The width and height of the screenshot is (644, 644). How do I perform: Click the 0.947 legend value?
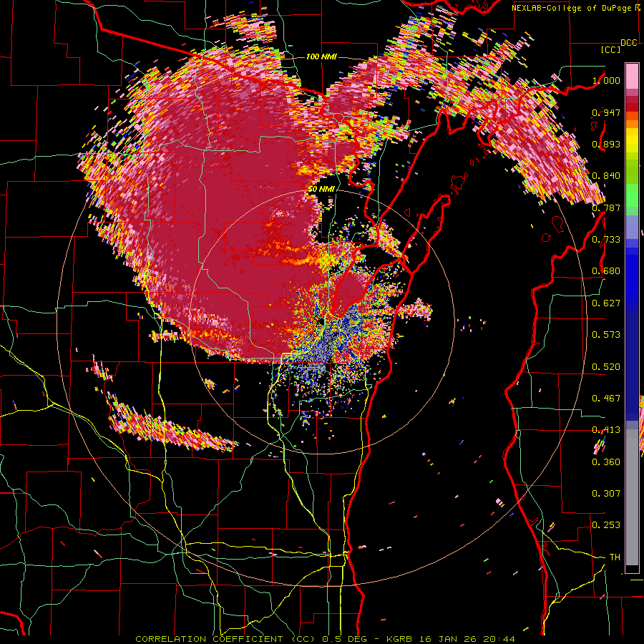click(x=606, y=112)
